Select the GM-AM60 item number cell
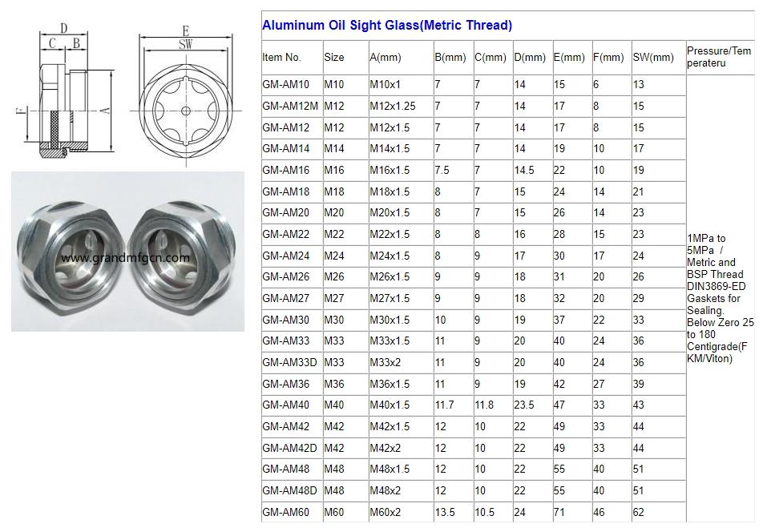Image resolution: width=767 pixels, height=532 pixels. 285,513
